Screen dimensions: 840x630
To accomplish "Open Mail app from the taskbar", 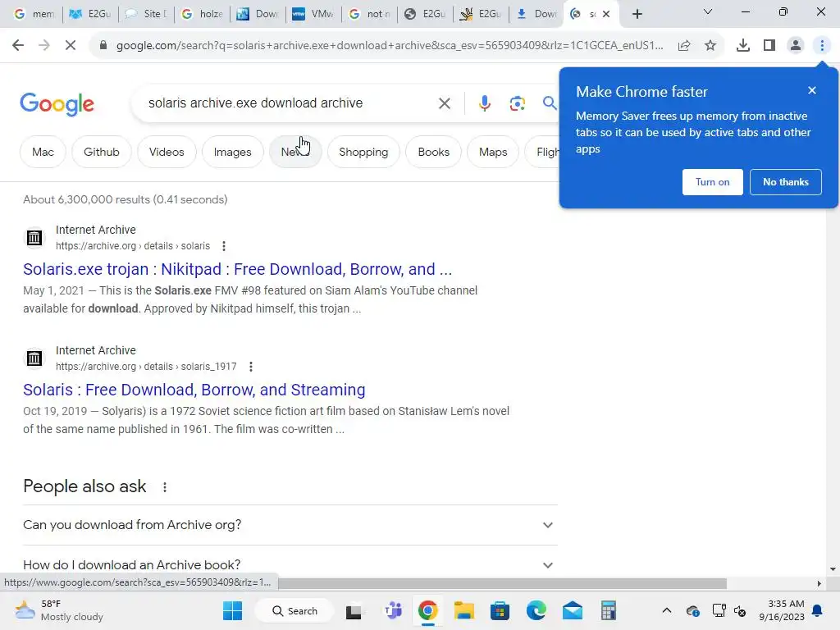I will click(x=572, y=610).
